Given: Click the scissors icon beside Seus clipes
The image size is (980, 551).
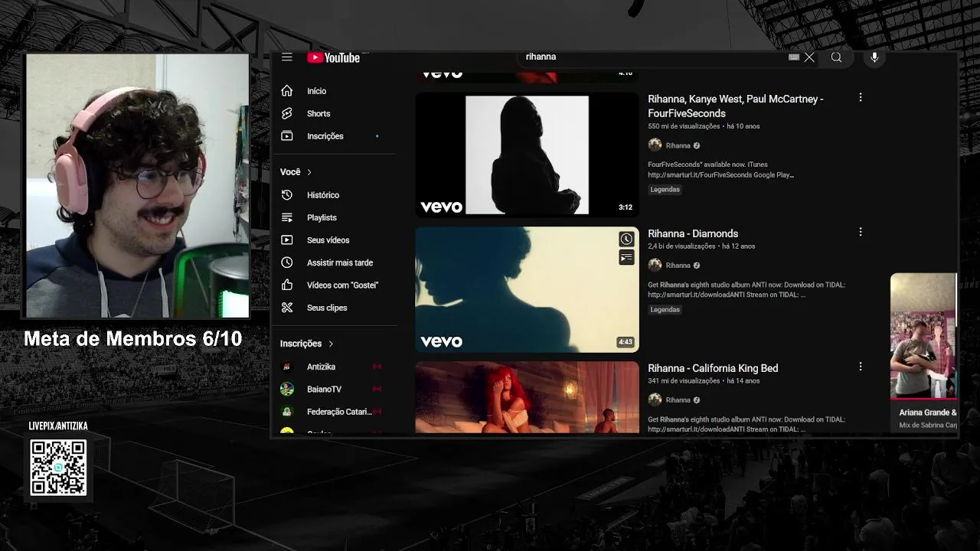Looking at the screenshot, I should tap(287, 308).
